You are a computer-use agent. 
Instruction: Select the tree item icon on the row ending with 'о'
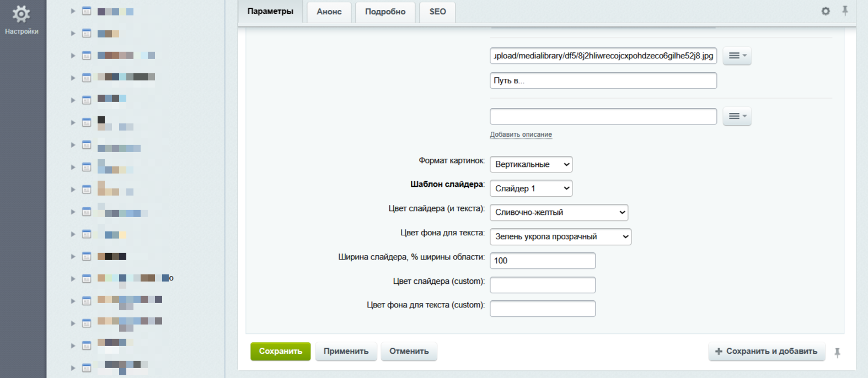point(87,278)
